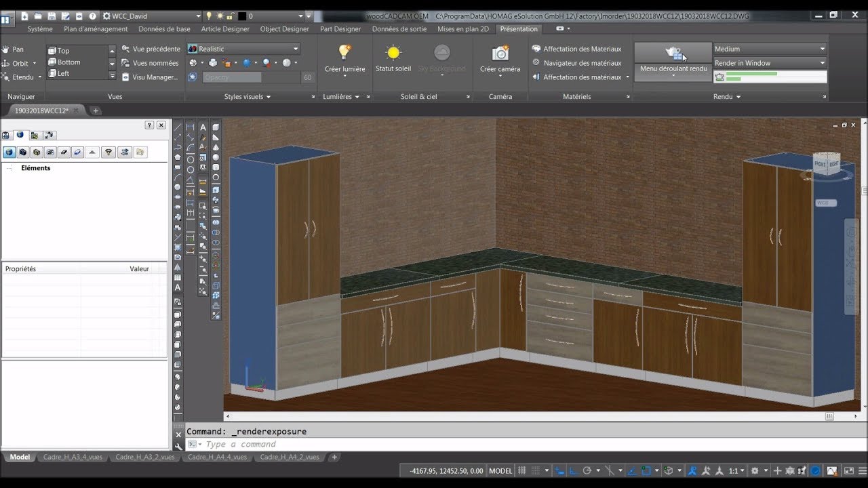This screenshot has height=488, width=868.
Task: Click the text A tool in vertical toolbar
Action: point(203,127)
